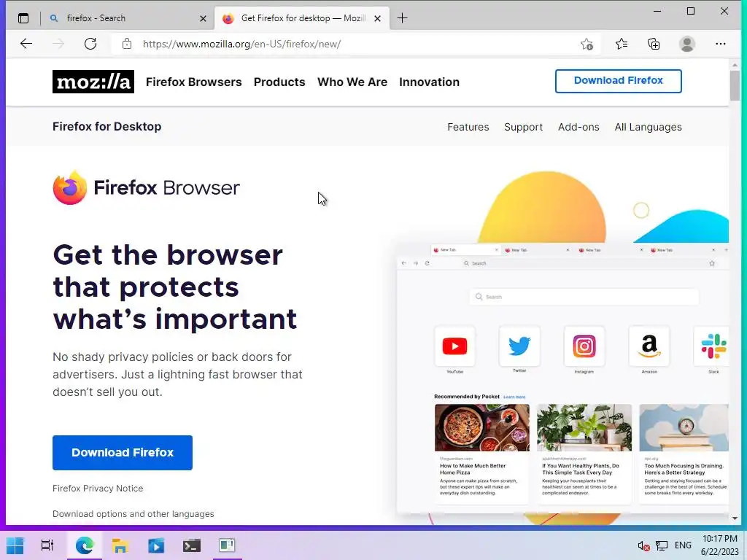Open the Windows Start button
Image resolution: width=747 pixels, height=560 pixels.
[x=15, y=545]
